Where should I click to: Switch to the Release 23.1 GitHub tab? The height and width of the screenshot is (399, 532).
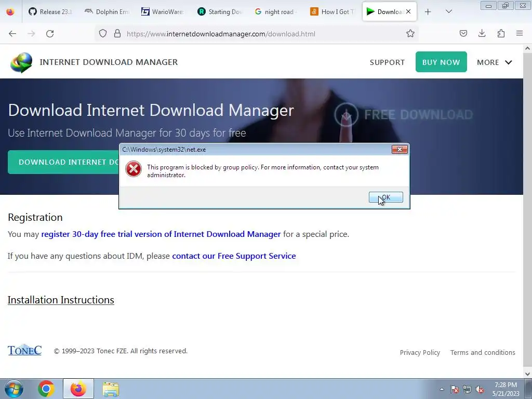50,12
